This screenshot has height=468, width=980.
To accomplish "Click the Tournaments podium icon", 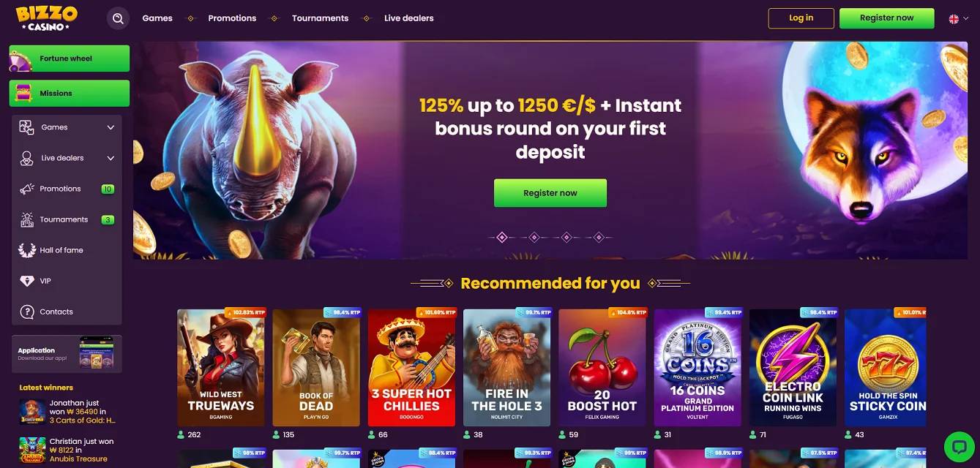I will click(x=27, y=219).
